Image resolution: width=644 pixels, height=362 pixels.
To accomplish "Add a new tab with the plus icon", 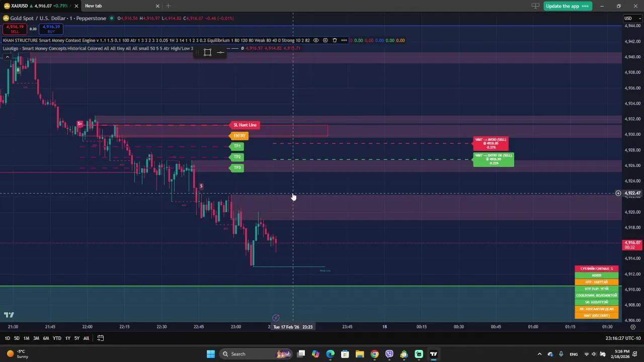I will pos(168,6).
